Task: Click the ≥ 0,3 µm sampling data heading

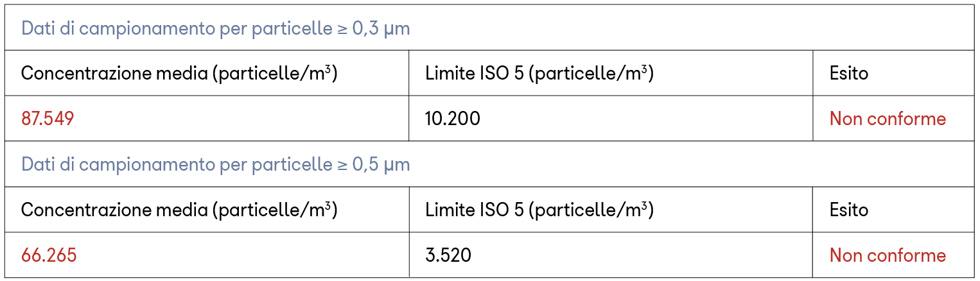Action: pos(215,28)
